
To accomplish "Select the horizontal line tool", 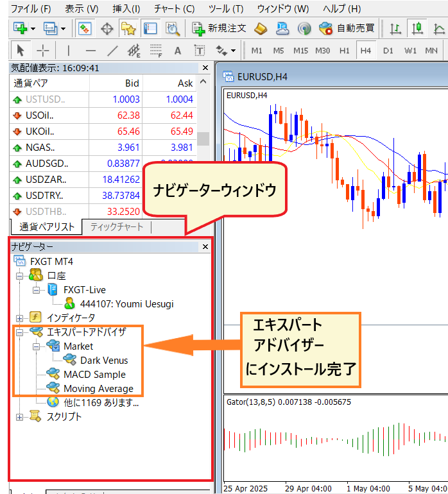I will 90,51.
